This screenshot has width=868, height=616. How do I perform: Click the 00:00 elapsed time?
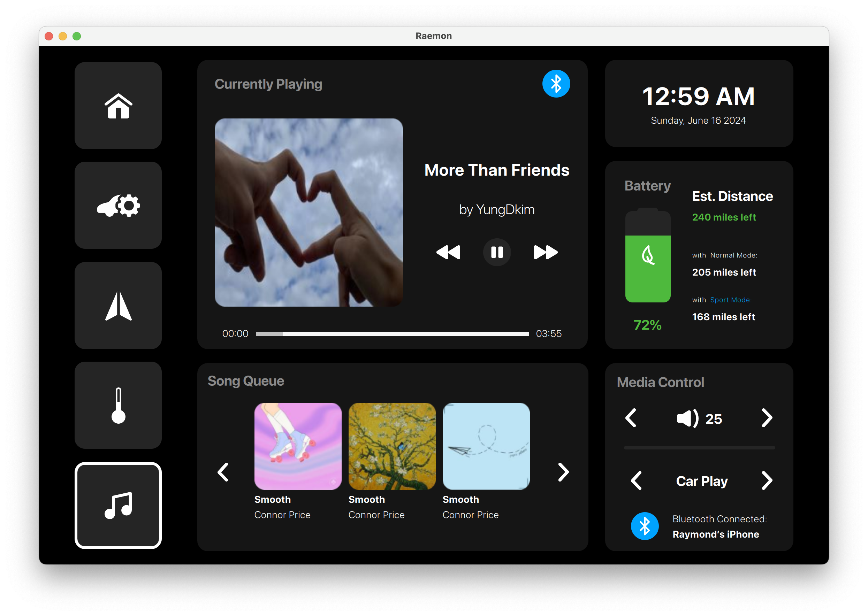tap(235, 334)
